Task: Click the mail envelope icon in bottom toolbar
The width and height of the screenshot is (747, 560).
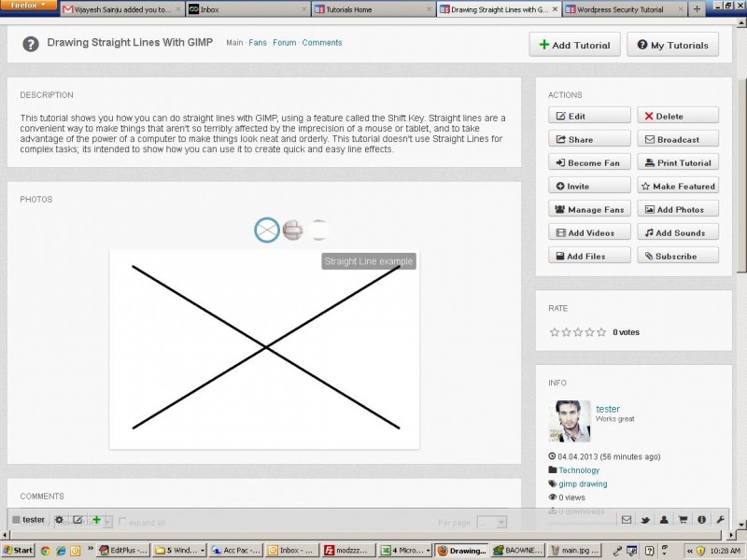Action: click(x=627, y=520)
